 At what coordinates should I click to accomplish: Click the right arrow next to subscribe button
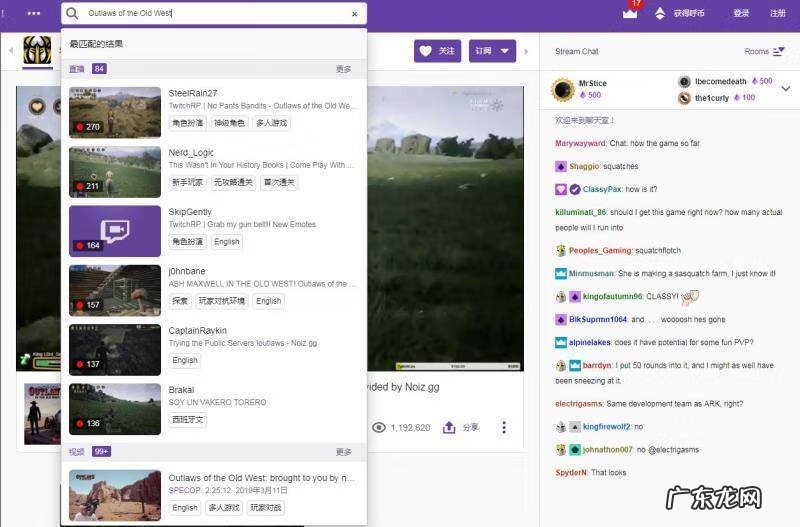coord(526,52)
